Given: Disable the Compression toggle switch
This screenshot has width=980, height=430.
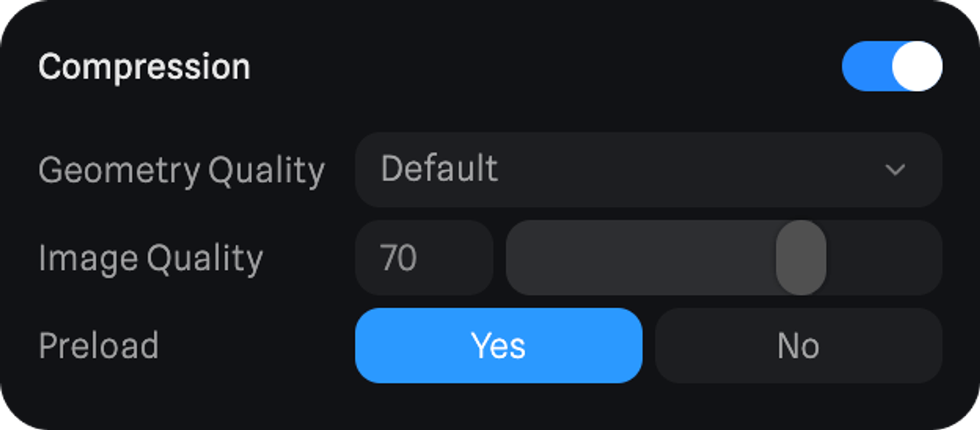Looking at the screenshot, I should click(892, 66).
